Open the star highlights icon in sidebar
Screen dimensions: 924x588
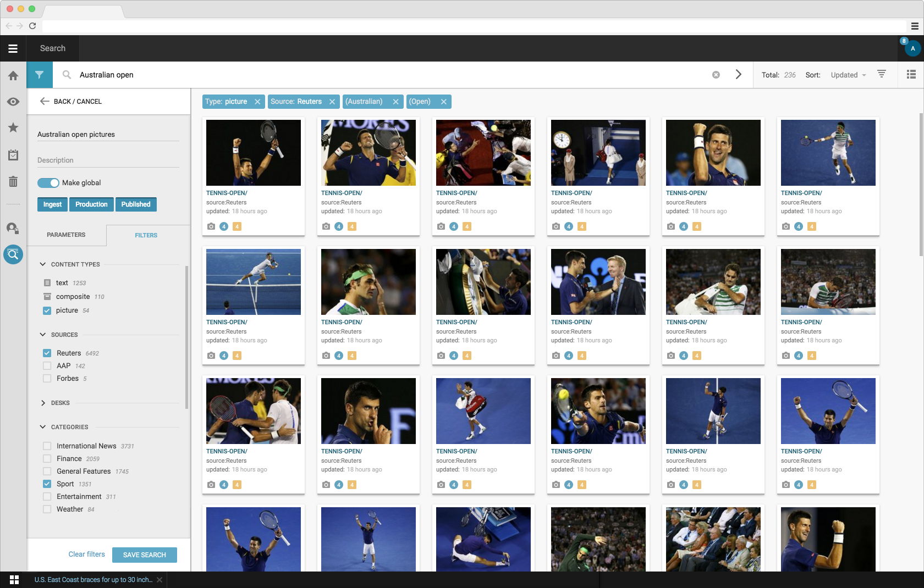13,127
